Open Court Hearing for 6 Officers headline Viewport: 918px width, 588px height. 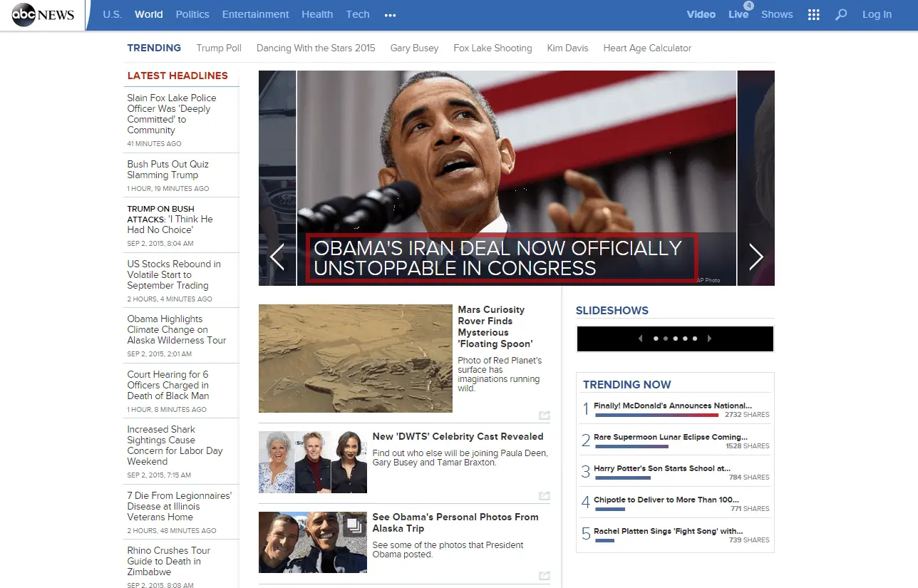[x=168, y=385]
